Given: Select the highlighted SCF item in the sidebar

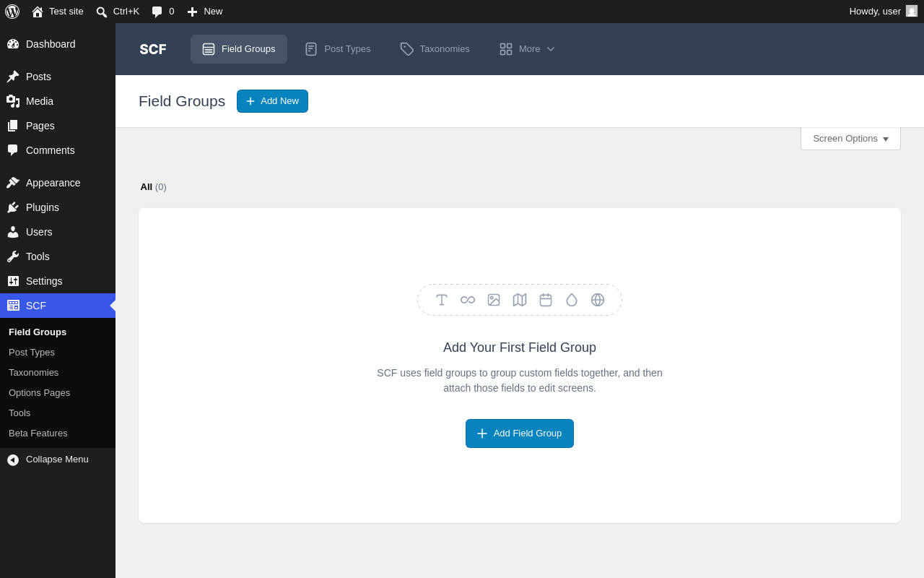Looking at the screenshot, I should point(58,306).
